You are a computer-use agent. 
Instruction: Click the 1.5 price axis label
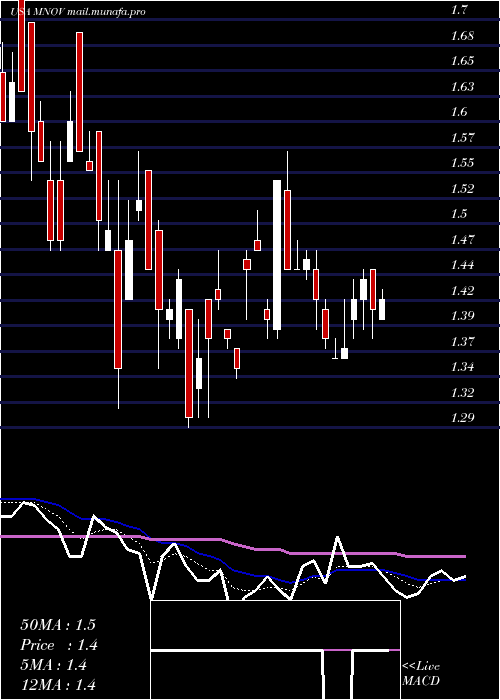click(459, 214)
